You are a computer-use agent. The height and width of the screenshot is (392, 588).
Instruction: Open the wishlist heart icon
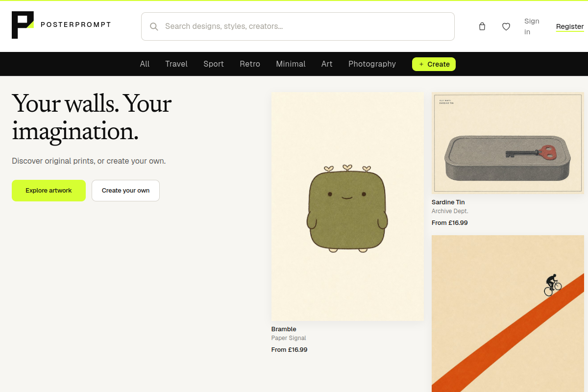tap(506, 26)
